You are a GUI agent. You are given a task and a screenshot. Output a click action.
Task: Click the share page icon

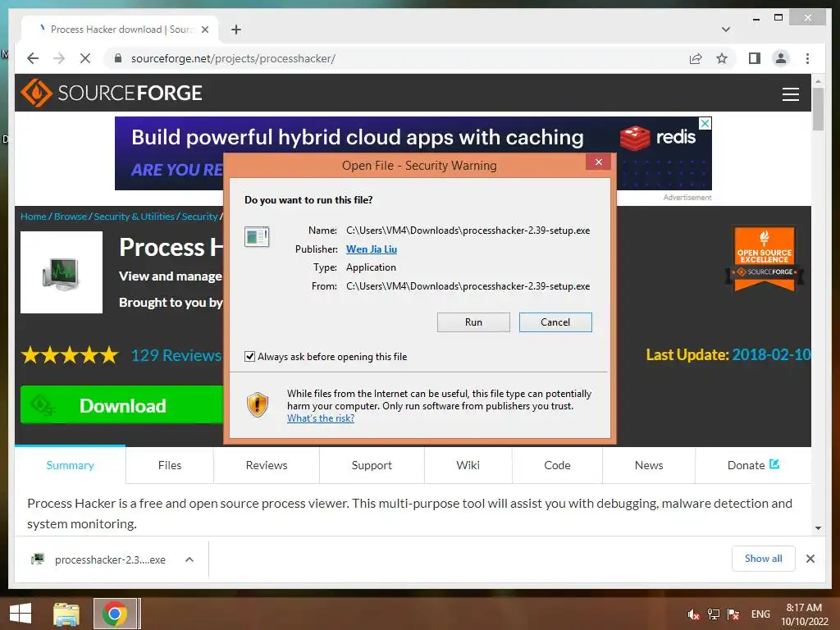pos(696,58)
